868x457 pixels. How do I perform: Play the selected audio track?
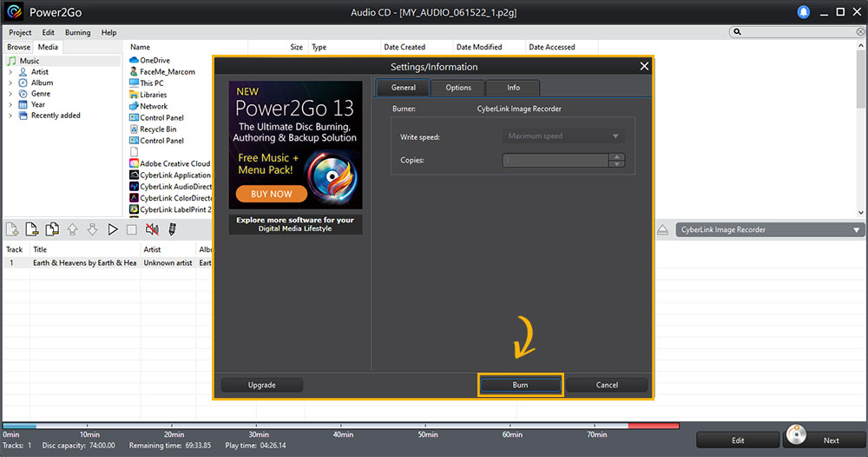(112, 229)
